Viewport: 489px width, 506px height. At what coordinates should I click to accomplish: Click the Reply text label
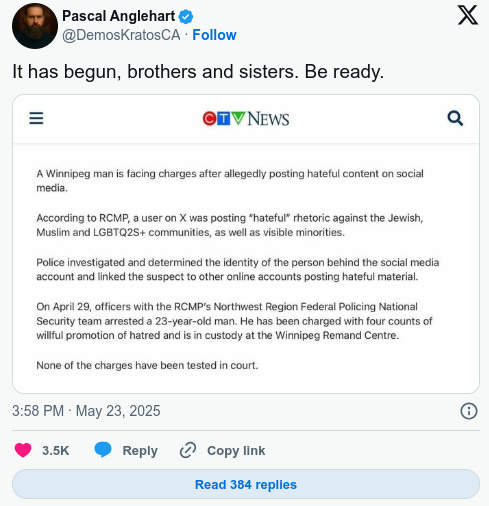140,451
